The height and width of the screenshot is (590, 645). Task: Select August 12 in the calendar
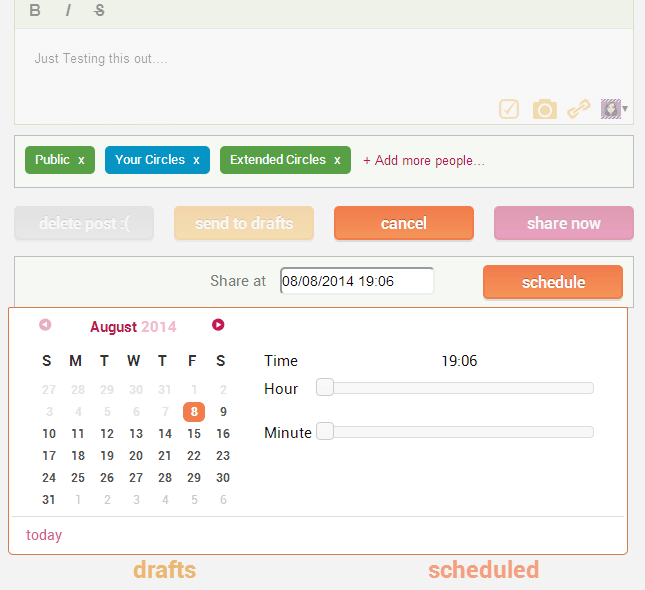(107, 434)
